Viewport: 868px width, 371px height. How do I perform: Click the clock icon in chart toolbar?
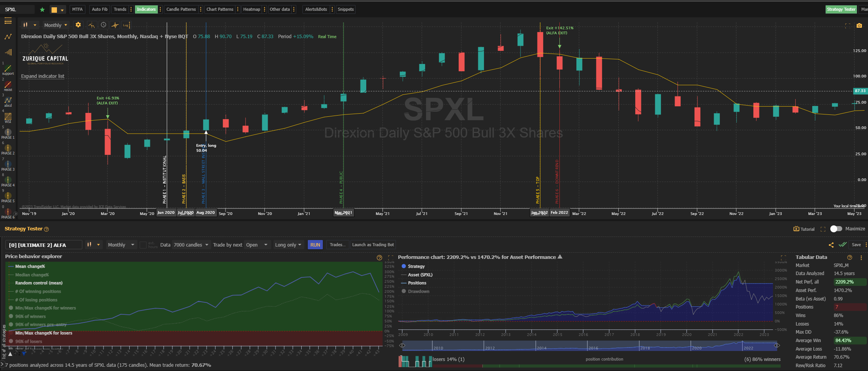[103, 25]
